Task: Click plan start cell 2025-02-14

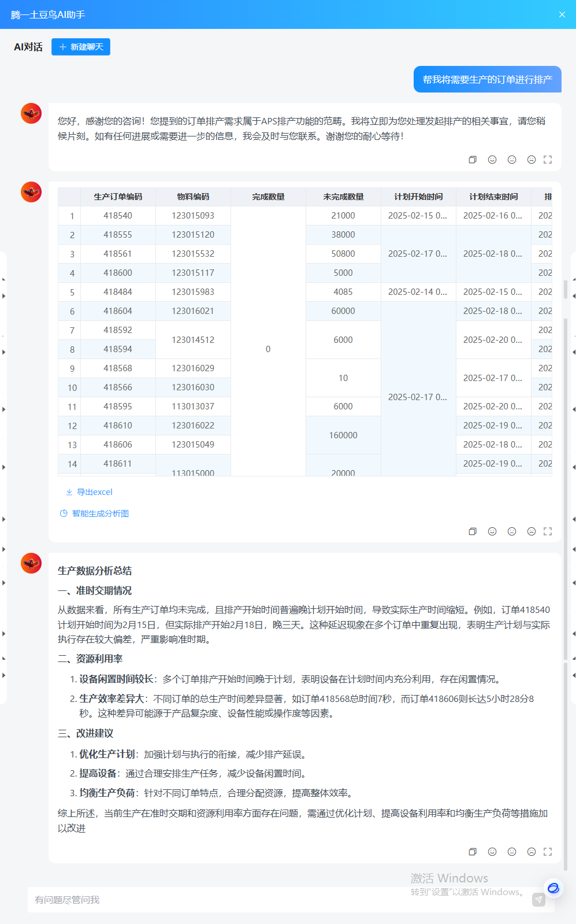Action: point(418,292)
